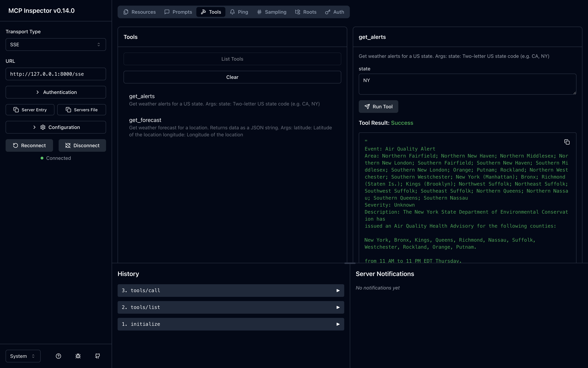Click the No notifications yet text

pyautogui.click(x=378, y=288)
